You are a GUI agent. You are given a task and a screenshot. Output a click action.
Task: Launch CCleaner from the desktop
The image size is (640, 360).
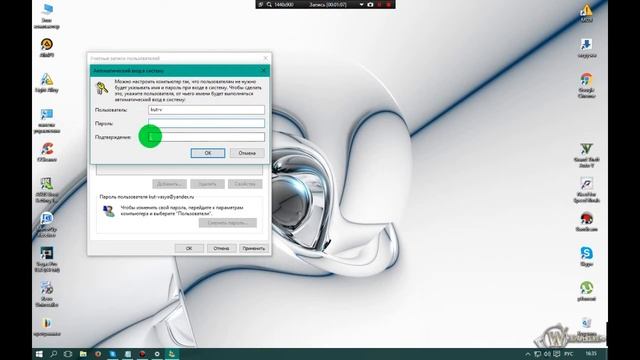[x=47, y=152]
